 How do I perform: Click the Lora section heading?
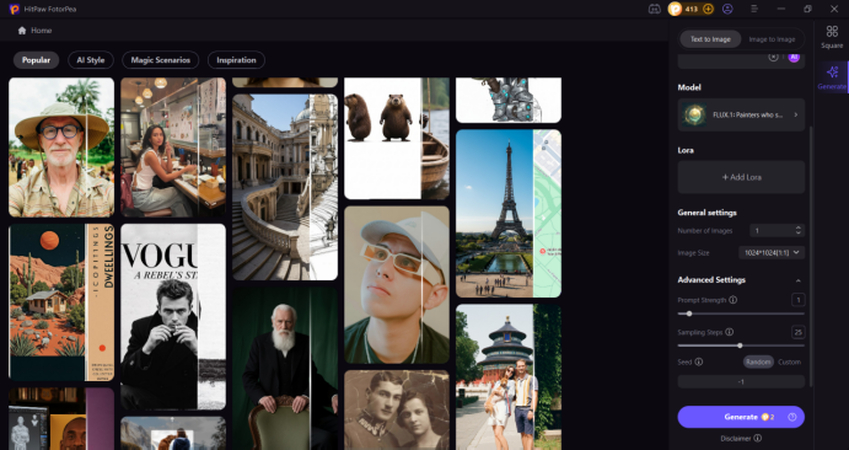coord(685,150)
